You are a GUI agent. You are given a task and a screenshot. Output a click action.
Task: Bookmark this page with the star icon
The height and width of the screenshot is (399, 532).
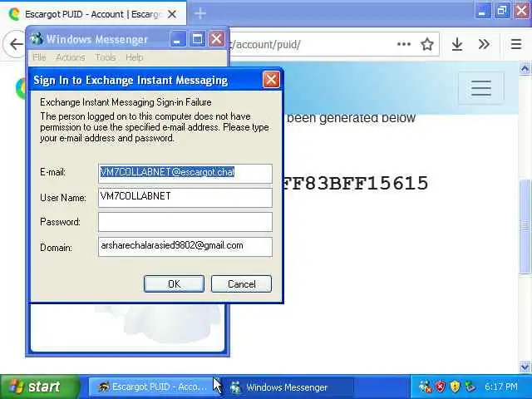(x=427, y=44)
